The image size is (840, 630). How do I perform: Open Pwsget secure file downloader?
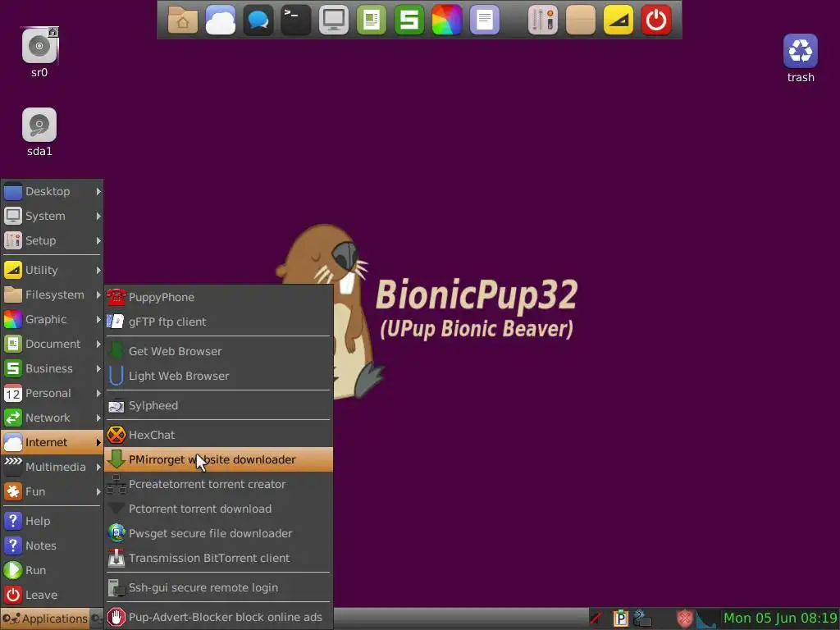pos(218,533)
